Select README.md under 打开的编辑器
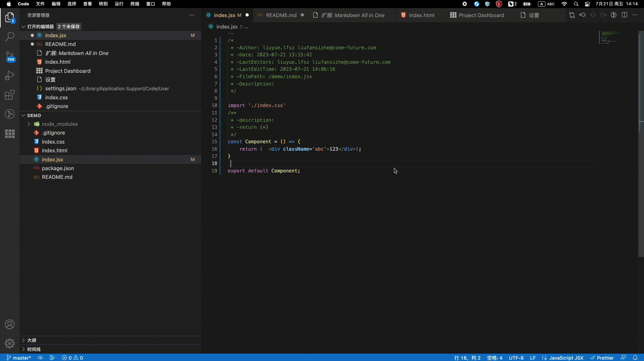 pyautogui.click(x=111, y=44)
